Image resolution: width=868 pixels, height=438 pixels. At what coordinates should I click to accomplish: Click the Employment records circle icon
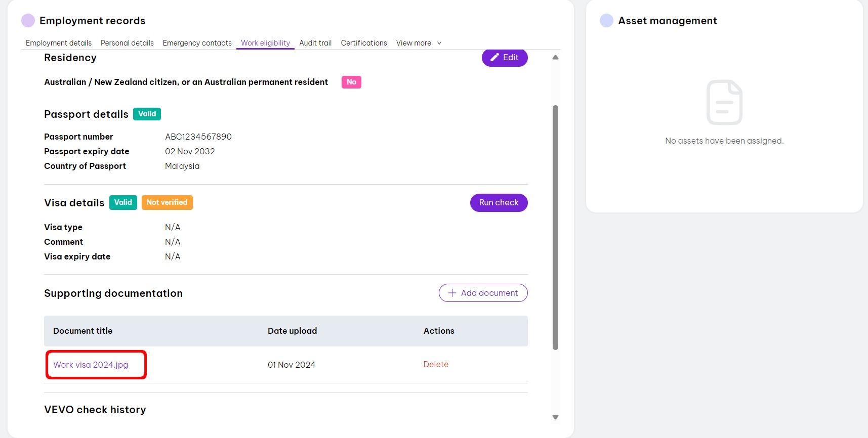pyautogui.click(x=28, y=21)
